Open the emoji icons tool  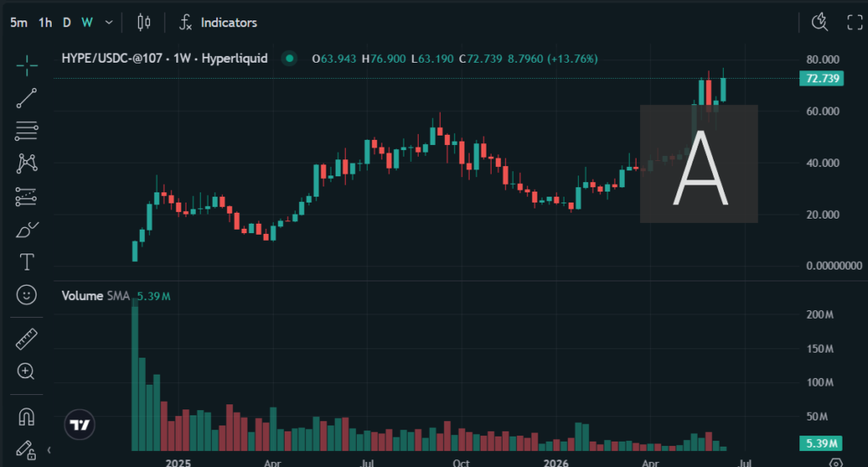click(26, 294)
